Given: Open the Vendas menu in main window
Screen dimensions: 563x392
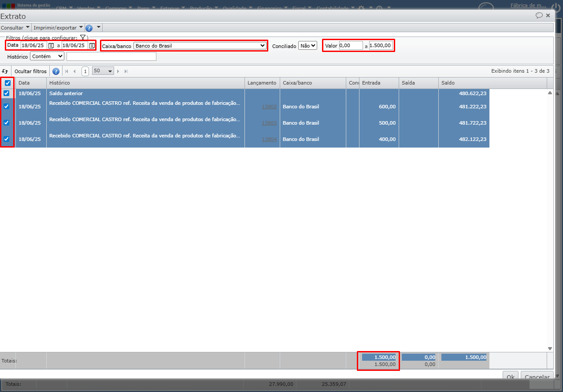Looking at the screenshot, I should click(x=88, y=8).
